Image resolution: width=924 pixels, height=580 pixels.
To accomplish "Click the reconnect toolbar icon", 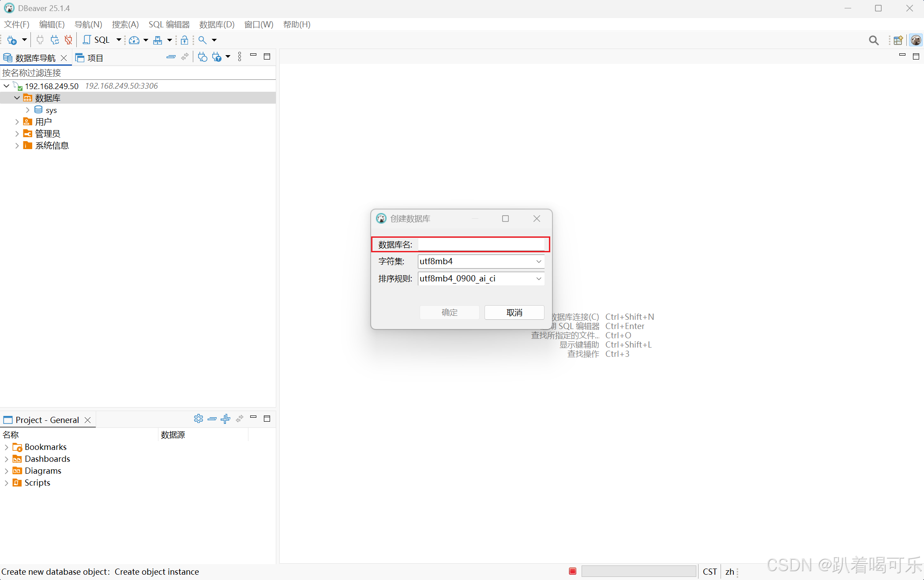I will [x=54, y=40].
